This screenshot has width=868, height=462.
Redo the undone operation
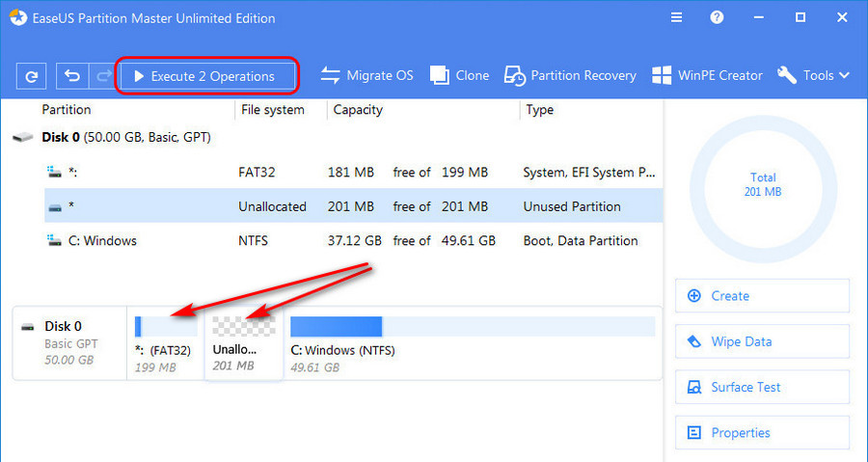tap(103, 76)
